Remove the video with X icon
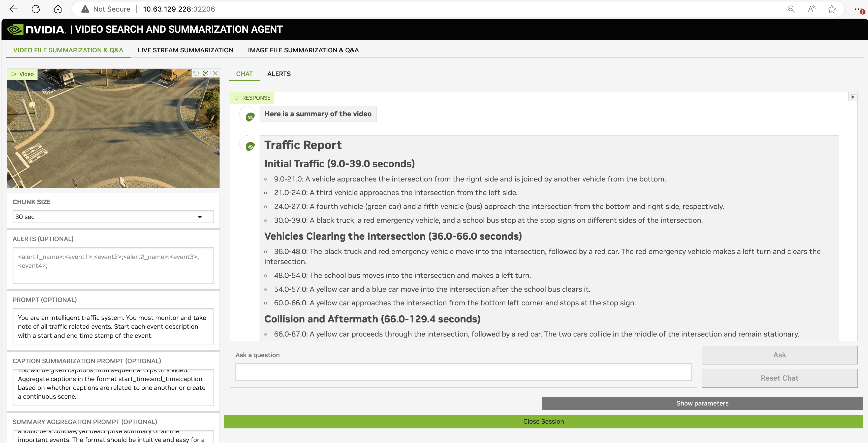The width and height of the screenshot is (868, 443). tap(215, 73)
